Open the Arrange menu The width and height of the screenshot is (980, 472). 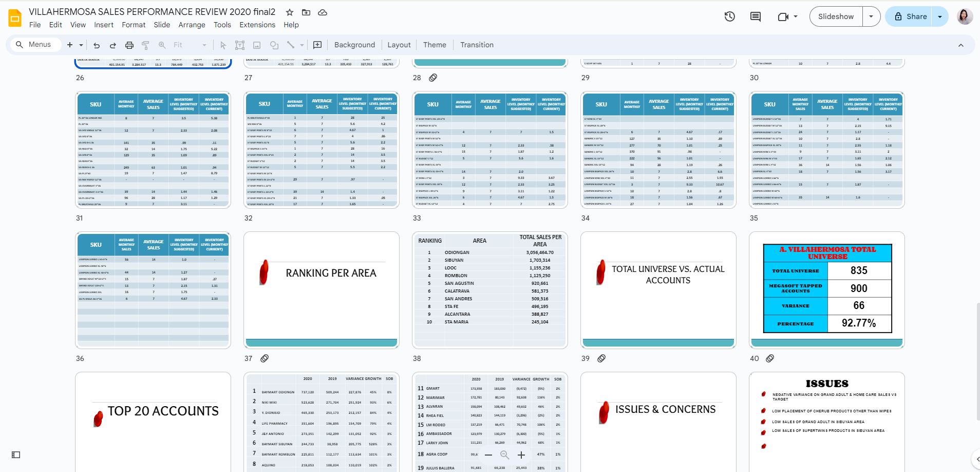[192, 25]
